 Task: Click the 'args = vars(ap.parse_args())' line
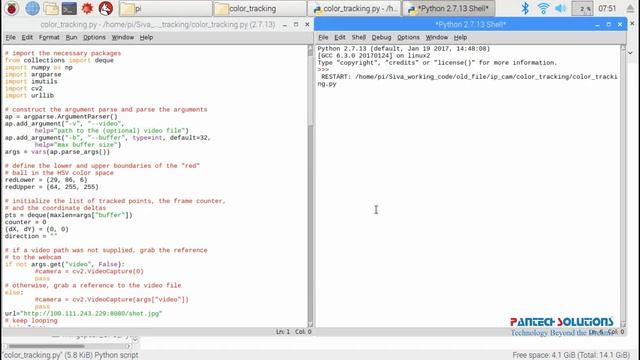57,151
